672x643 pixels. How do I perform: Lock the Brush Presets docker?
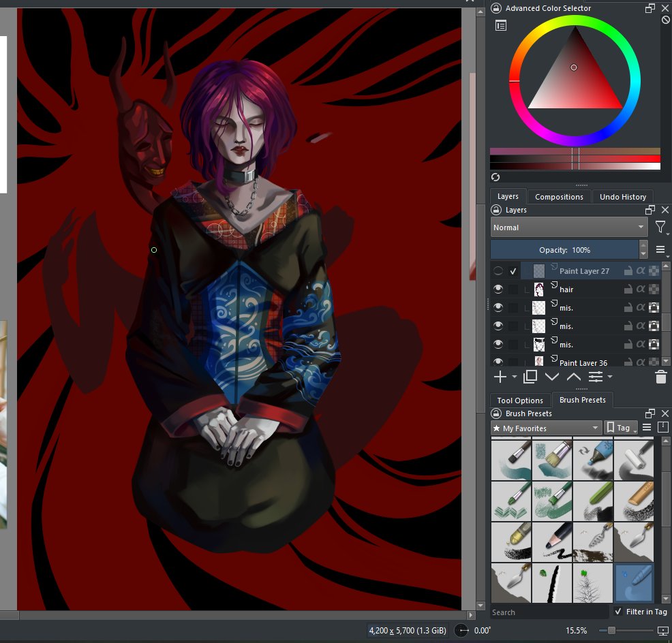tap(496, 413)
